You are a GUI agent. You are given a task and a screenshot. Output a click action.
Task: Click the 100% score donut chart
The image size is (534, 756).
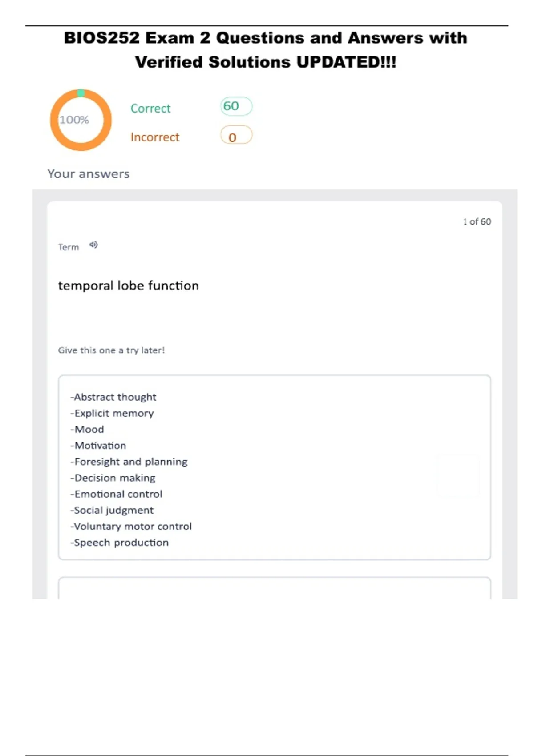pyautogui.click(x=81, y=120)
